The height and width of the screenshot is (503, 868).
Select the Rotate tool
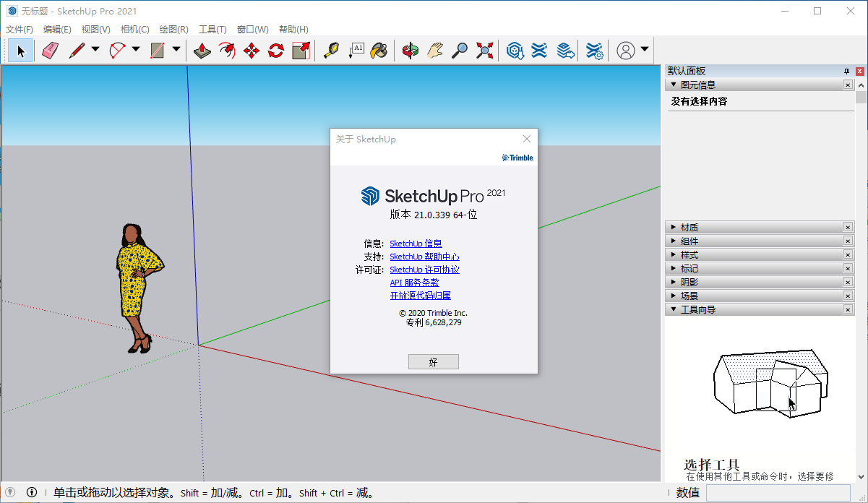(x=276, y=51)
